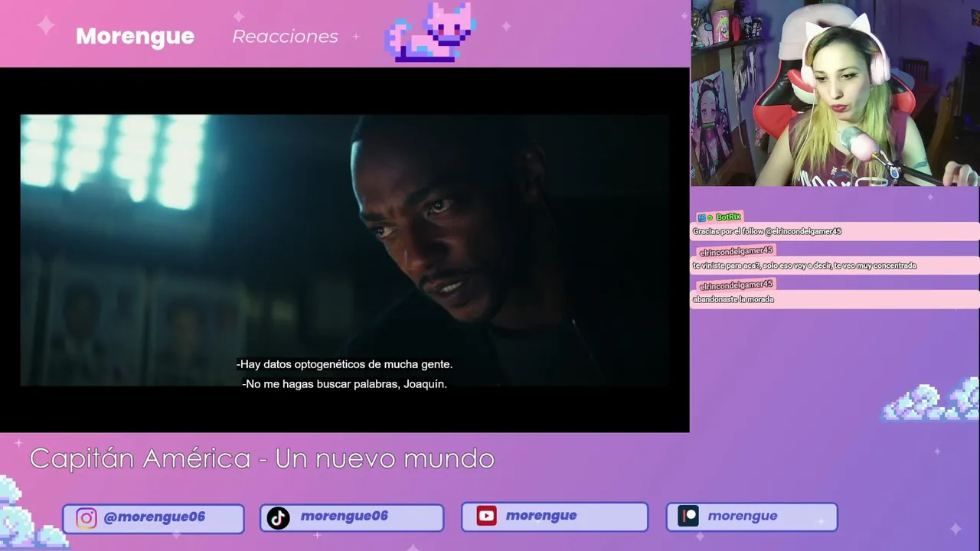The height and width of the screenshot is (551, 980).
Task: Click the TikTok icon in the social bar
Action: click(x=278, y=518)
